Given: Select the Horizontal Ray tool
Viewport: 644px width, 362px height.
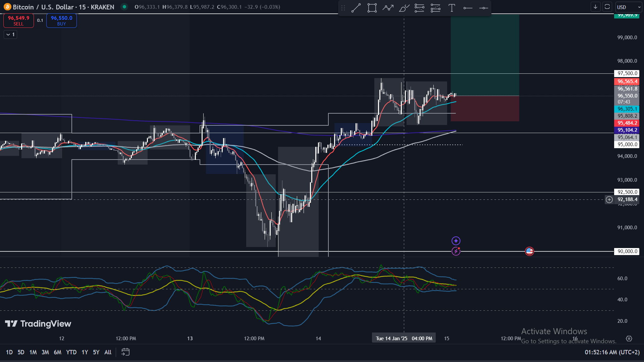Looking at the screenshot, I should pyautogui.click(x=468, y=8).
